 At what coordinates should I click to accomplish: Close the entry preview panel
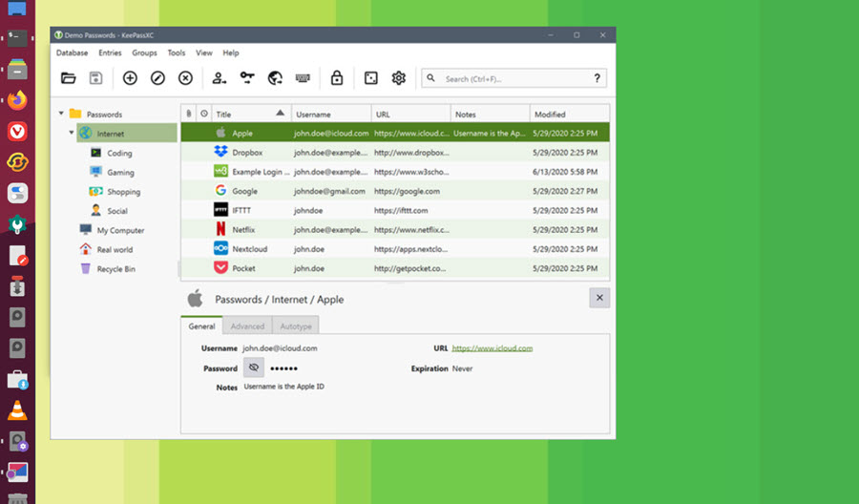click(599, 298)
